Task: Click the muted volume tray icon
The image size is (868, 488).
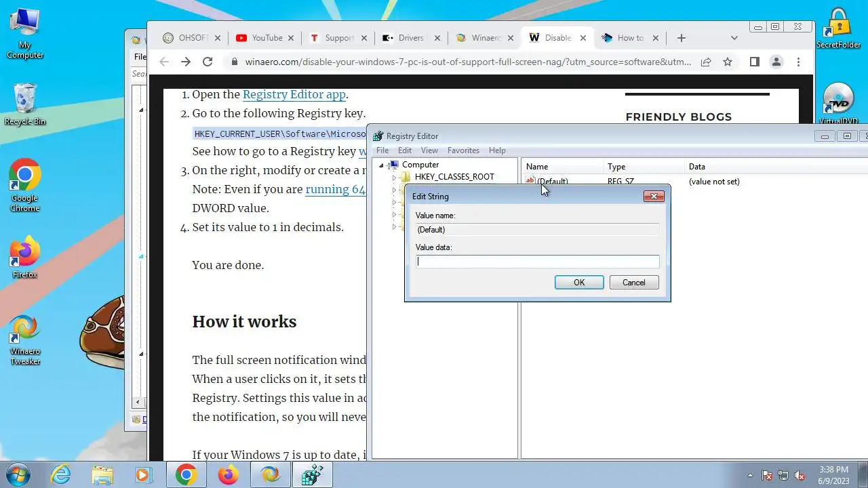Action: click(x=800, y=475)
